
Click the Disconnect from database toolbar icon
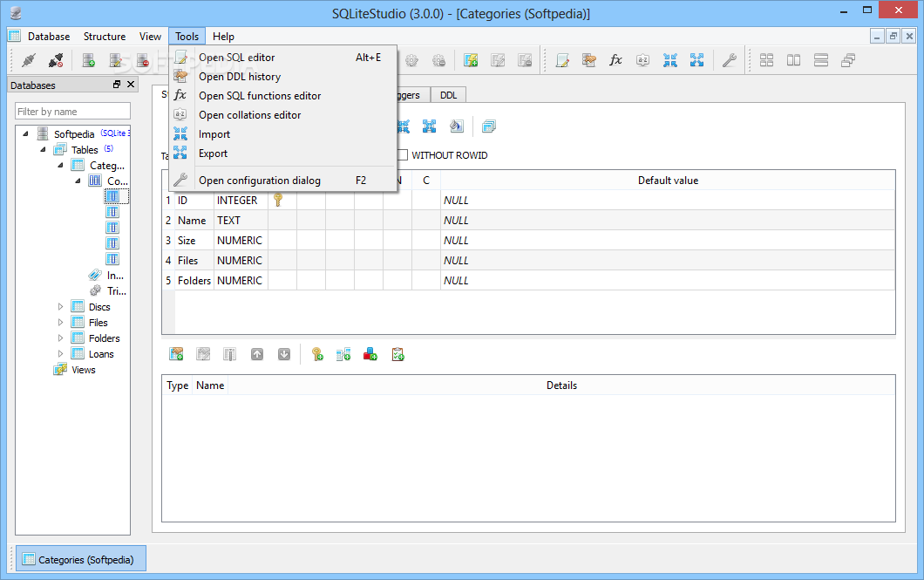point(56,60)
